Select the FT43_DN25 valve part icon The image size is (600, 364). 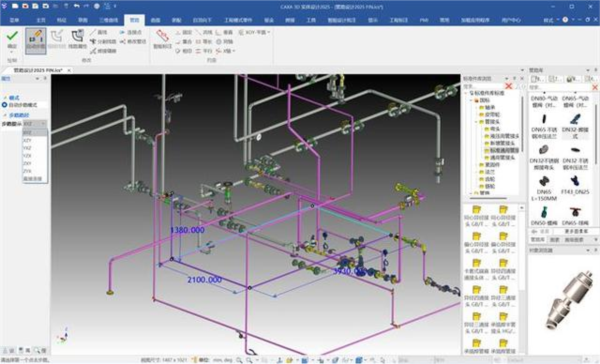pos(575,181)
